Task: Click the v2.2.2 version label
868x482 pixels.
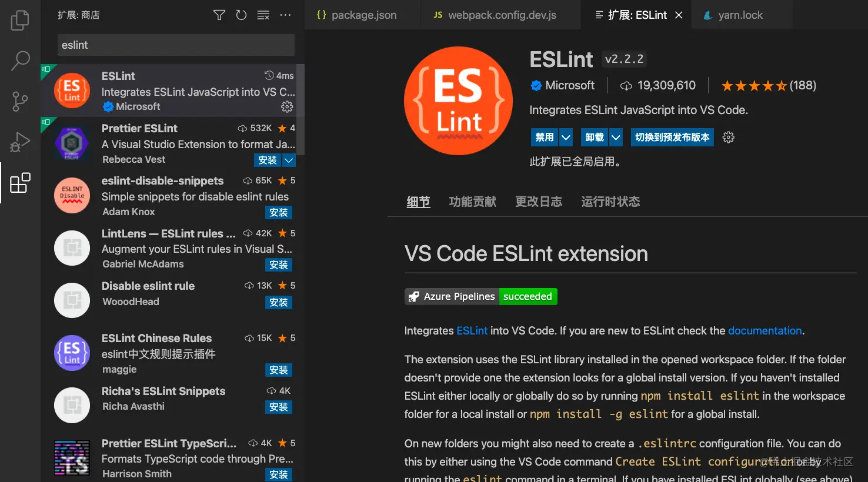Action: [625, 59]
